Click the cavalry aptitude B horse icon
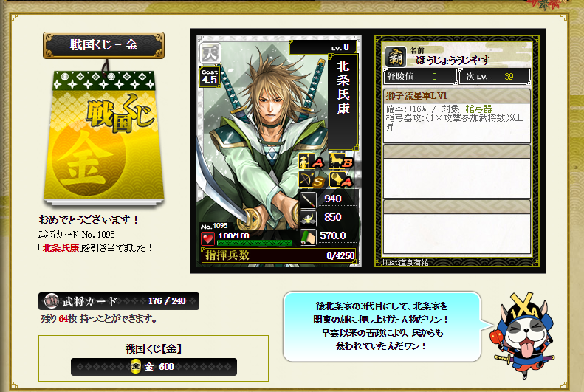Image resolution: width=584 pixels, height=392 pixels. [x=340, y=161]
